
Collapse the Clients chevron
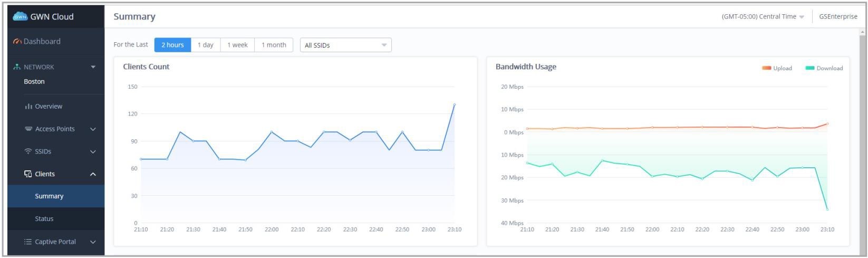(93, 174)
